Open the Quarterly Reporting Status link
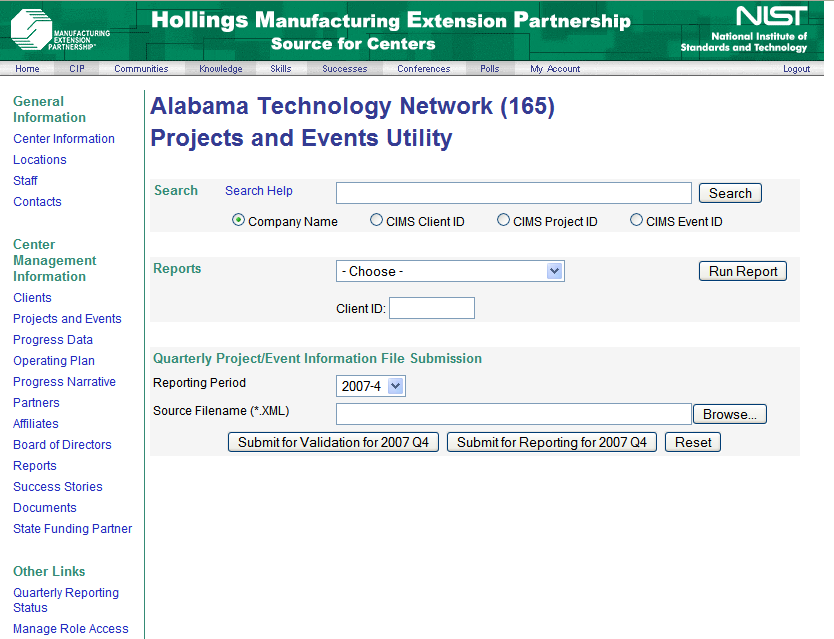The width and height of the screenshot is (834, 639). [x=66, y=600]
